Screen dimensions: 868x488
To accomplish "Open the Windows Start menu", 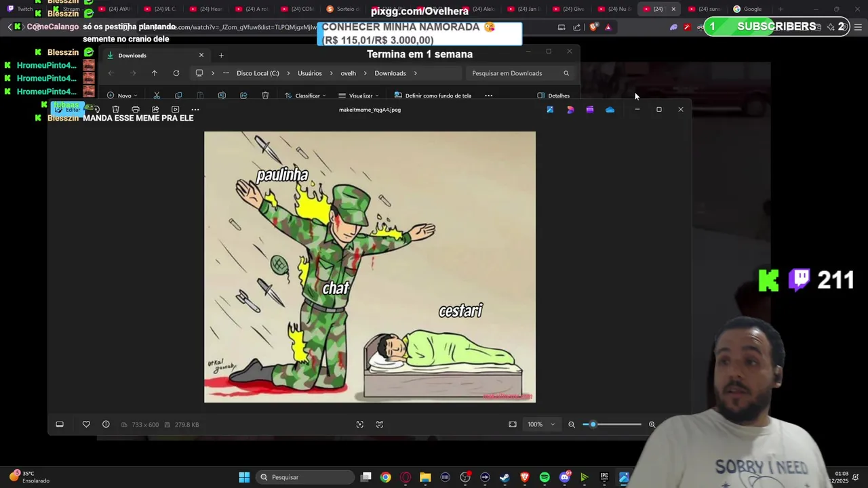I will (244, 477).
